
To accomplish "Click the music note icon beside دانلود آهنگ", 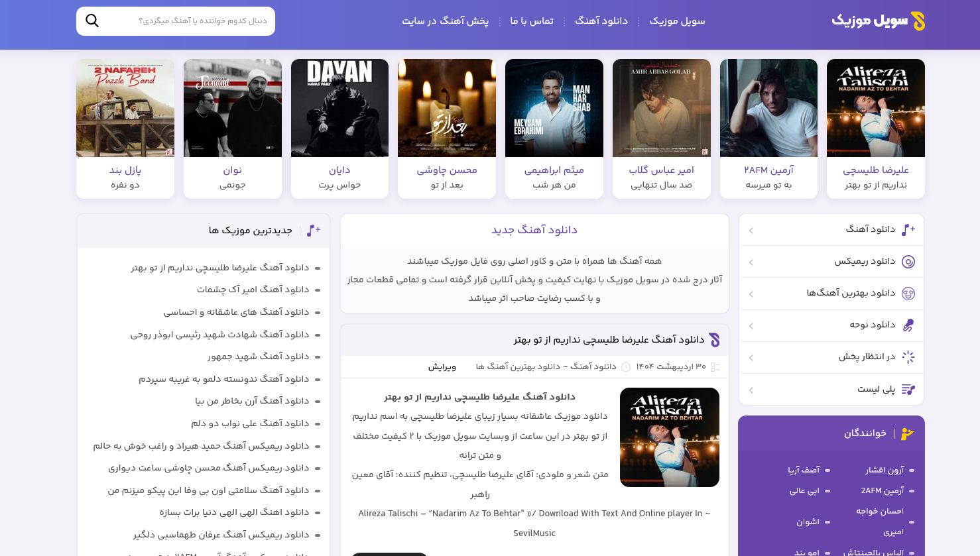I will (x=908, y=230).
